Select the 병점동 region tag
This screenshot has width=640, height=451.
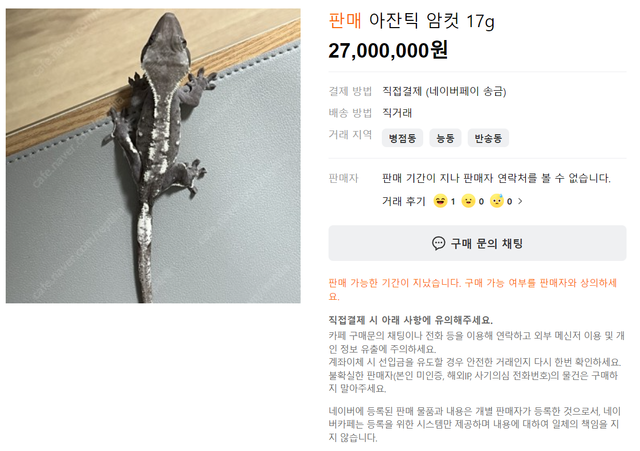pyautogui.click(x=402, y=138)
